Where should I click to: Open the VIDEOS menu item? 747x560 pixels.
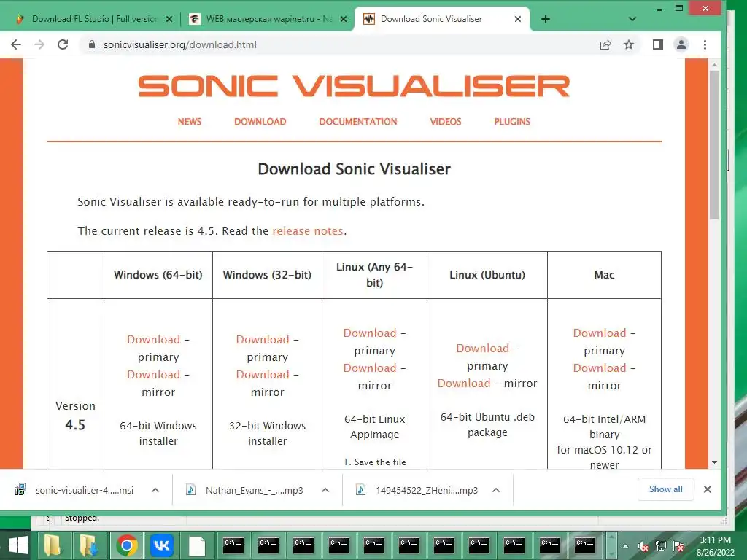coord(446,122)
